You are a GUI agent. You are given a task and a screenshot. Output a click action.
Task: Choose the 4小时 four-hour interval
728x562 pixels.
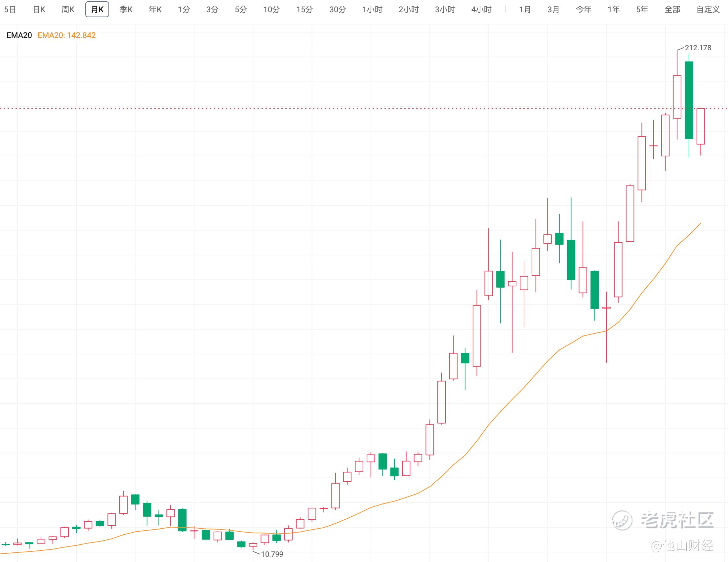point(481,9)
